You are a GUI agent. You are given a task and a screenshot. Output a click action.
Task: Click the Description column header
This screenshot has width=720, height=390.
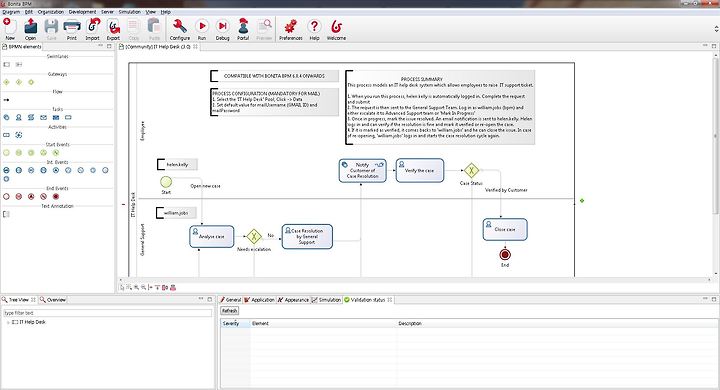(x=557, y=323)
